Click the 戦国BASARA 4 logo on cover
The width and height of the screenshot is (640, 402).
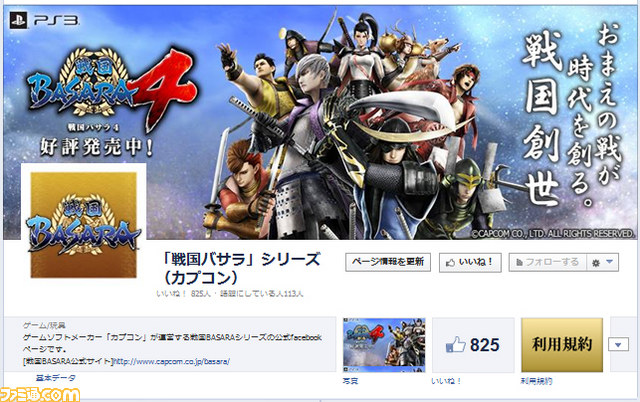(109, 88)
